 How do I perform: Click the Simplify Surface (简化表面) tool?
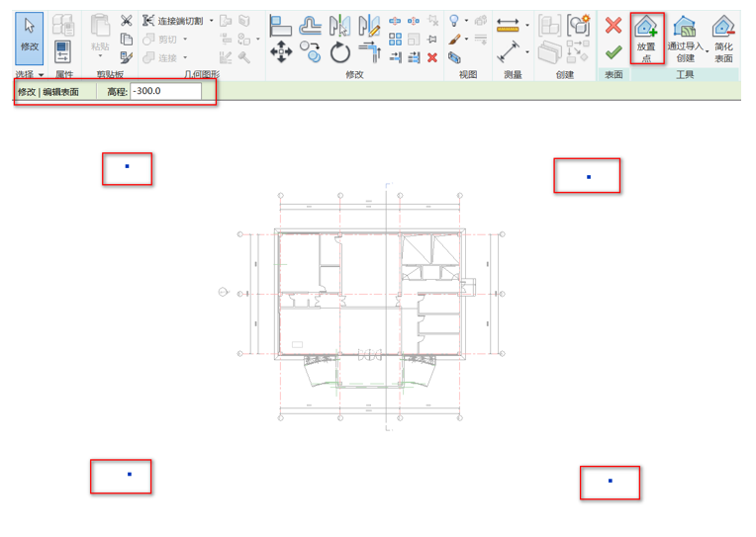[x=723, y=38]
